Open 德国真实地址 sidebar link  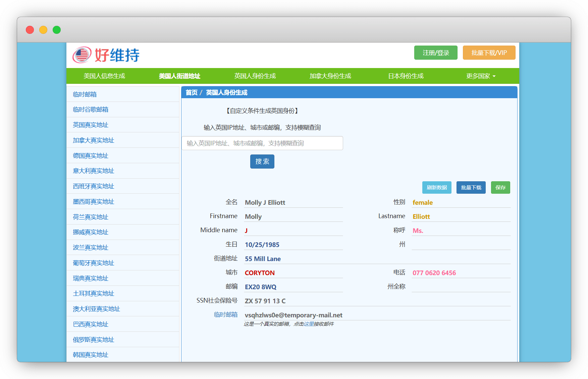pyautogui.click(x=91, y=155)
